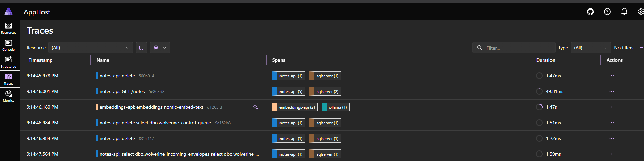The height and width of the screenshot is (161, 644).
Task: Open the delete select dbo.wolverine_control_queue trace
Action: tap(155, 123)
